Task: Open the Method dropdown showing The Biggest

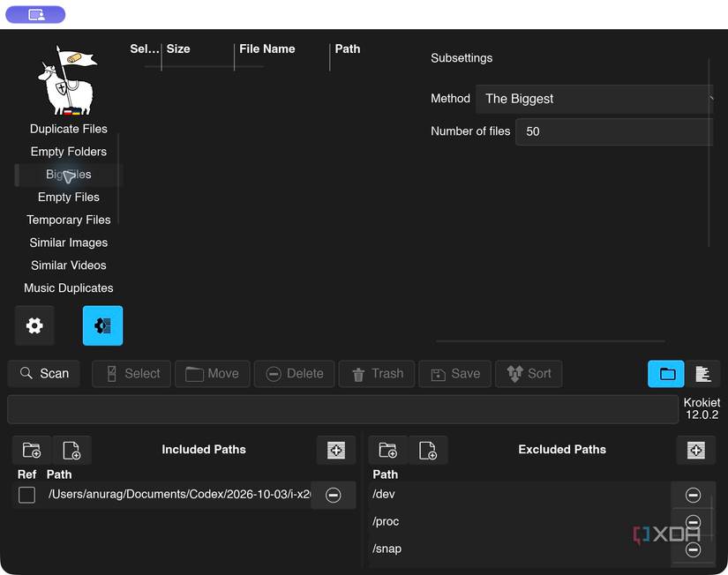Action: pos(594,99)
